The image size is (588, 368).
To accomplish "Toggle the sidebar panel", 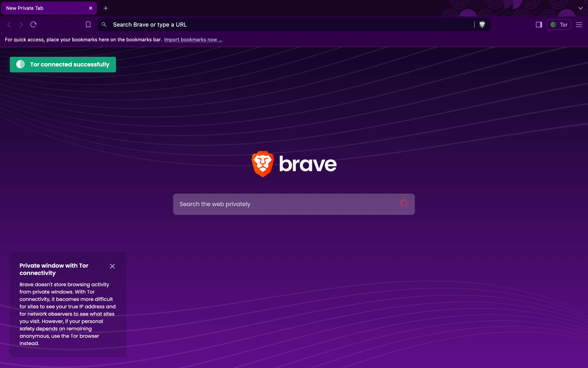I will click(x=539, y=25).
